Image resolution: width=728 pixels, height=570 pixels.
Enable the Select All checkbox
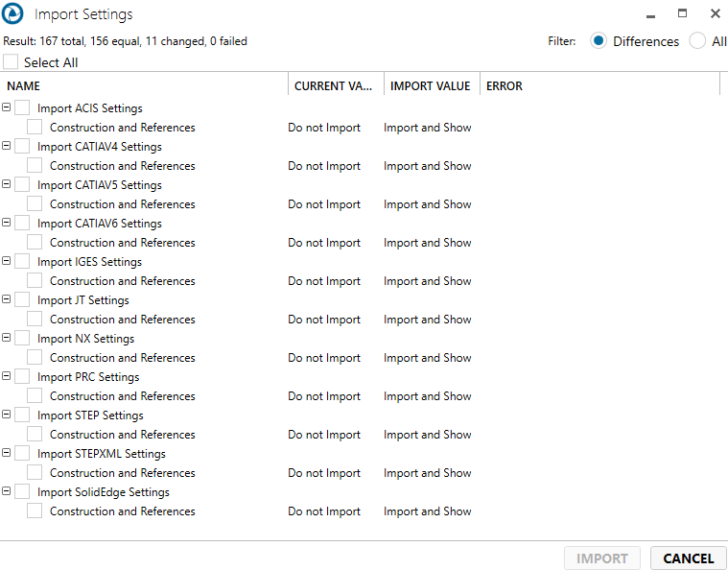(11, 62)
